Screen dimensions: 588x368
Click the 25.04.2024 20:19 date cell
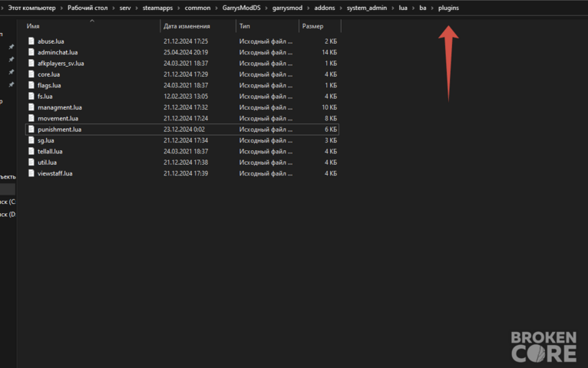coord(186,52)
